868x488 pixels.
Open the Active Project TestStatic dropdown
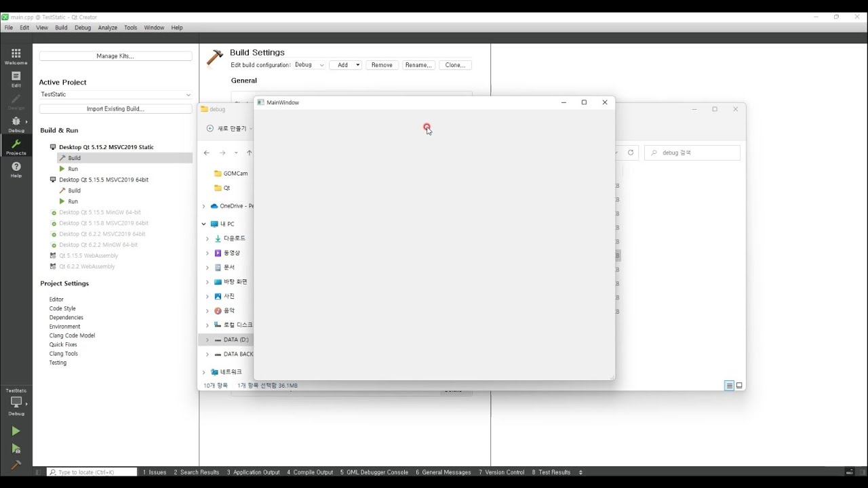click(x=116, y=95)
